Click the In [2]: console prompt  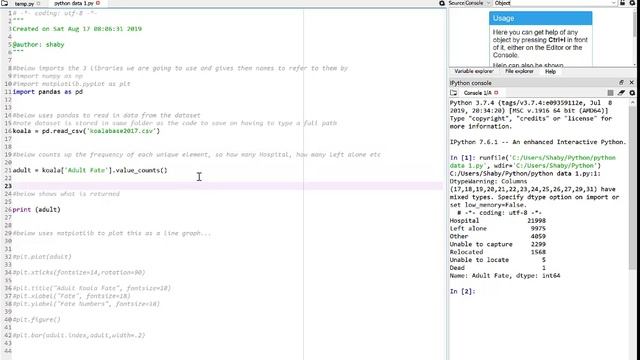point(462,291)
